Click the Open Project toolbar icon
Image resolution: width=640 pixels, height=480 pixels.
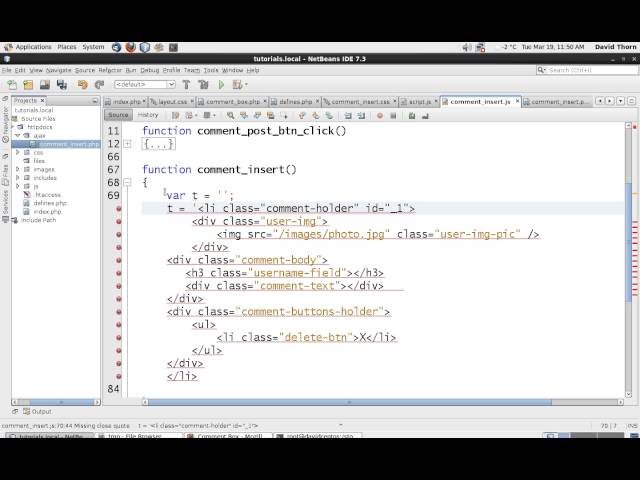45,84
